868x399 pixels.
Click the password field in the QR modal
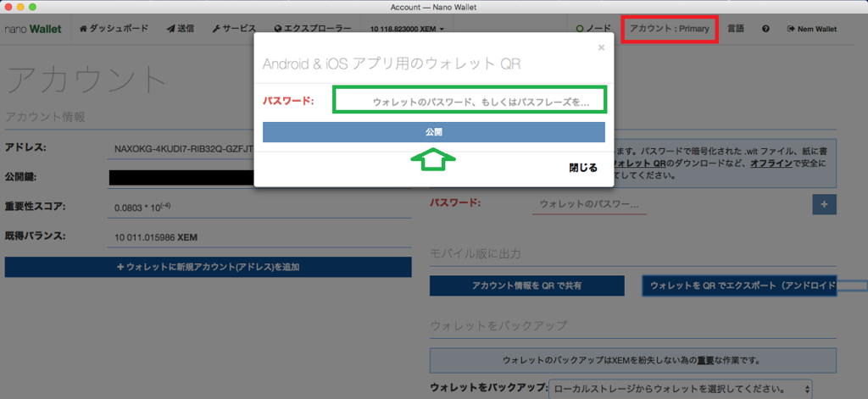(x=470, y=100)
